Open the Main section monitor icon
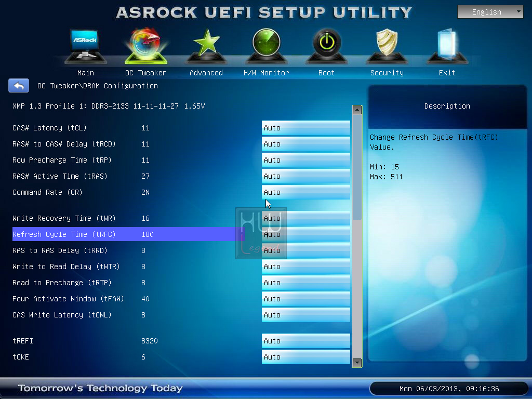Image resolution: width=532 pixels, height=399 pixels. 85,46
